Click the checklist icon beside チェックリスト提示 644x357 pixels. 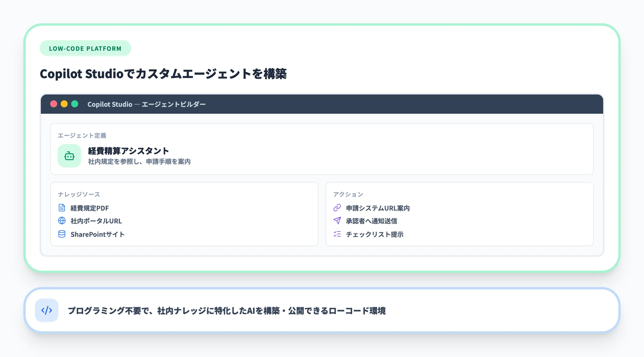pyautogui.click(x=337, y=234)
